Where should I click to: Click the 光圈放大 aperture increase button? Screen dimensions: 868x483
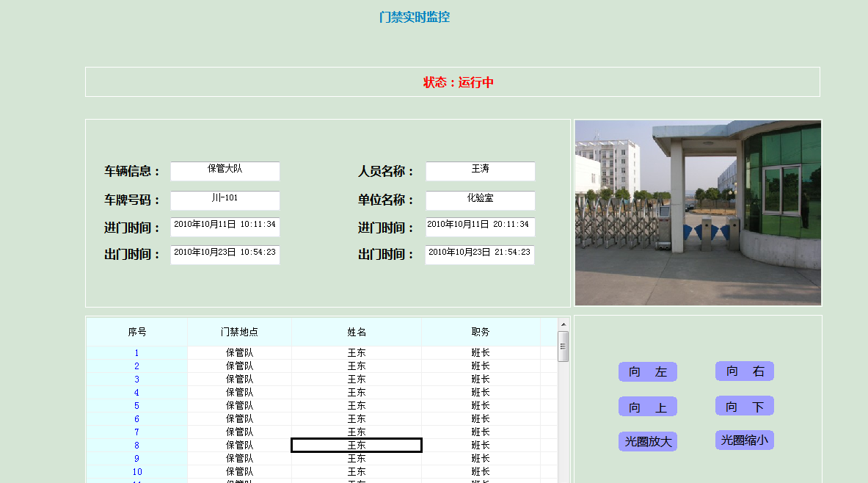tap(647, 442)
